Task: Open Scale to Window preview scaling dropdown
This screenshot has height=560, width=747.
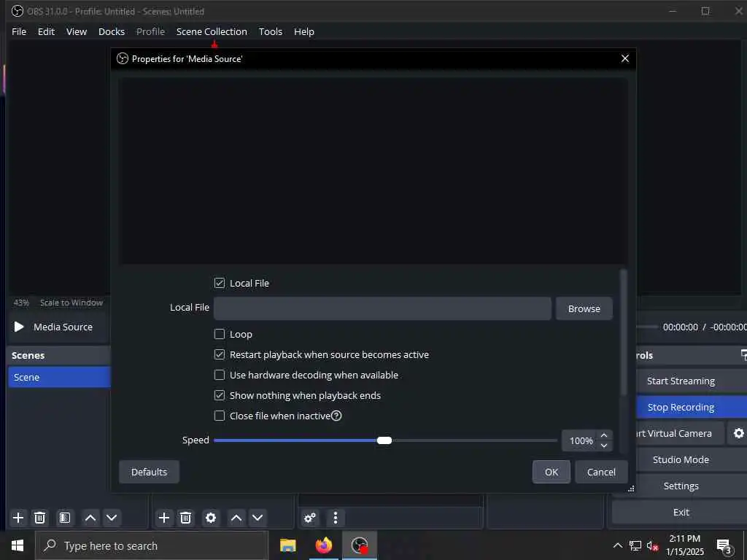Action: (71, 303)
